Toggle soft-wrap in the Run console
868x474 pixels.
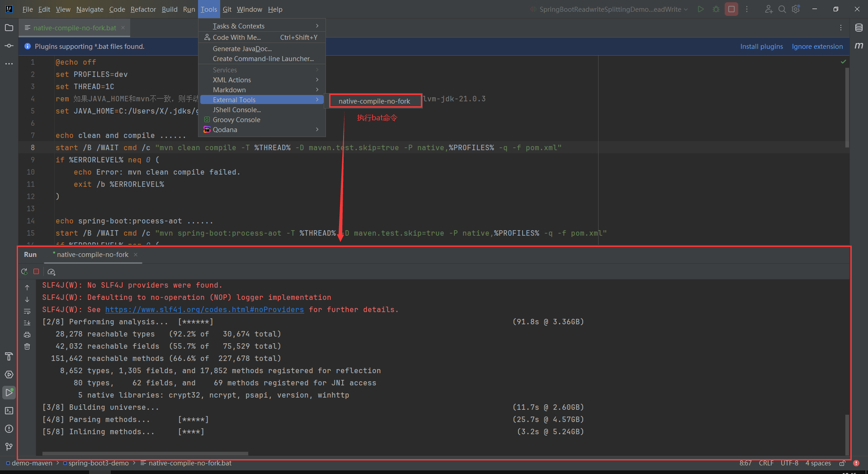tap(27, 311)
